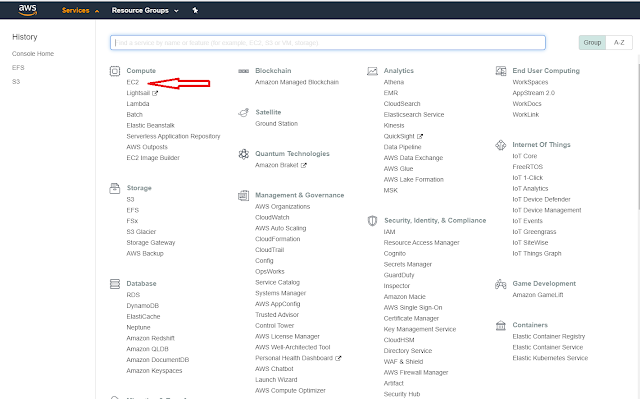Open CloudTrail service

coord(270,250)
